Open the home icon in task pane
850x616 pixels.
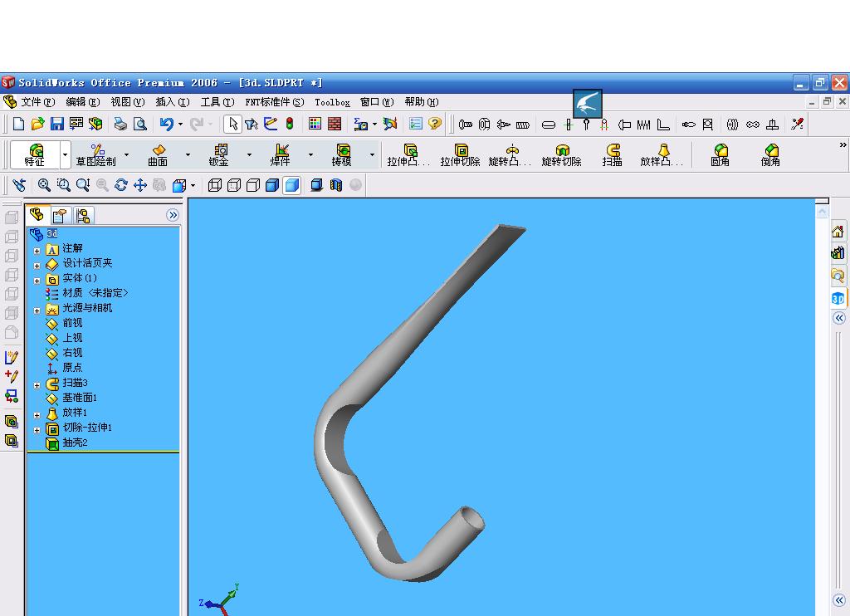coord(838,232)
